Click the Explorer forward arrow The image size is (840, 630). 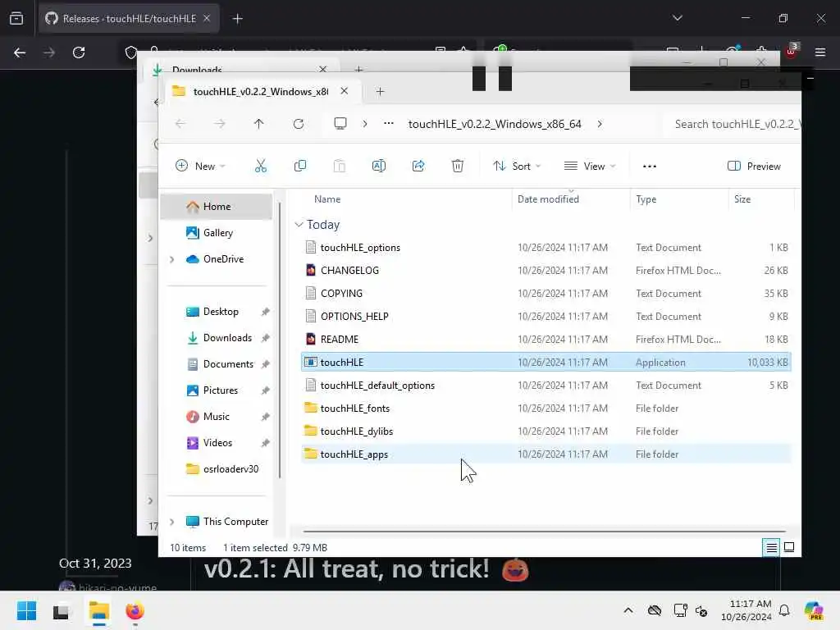220,124
